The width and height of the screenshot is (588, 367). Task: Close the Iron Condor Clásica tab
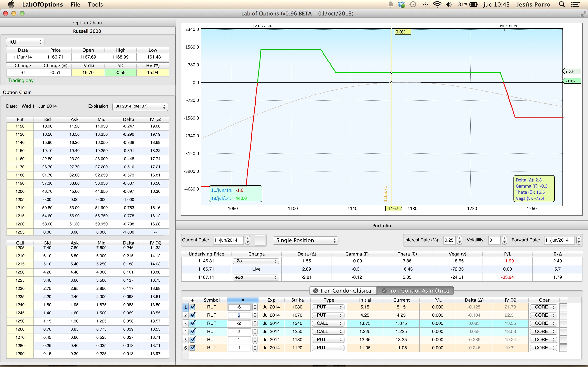pyautogui.click(x=315, y=291)
